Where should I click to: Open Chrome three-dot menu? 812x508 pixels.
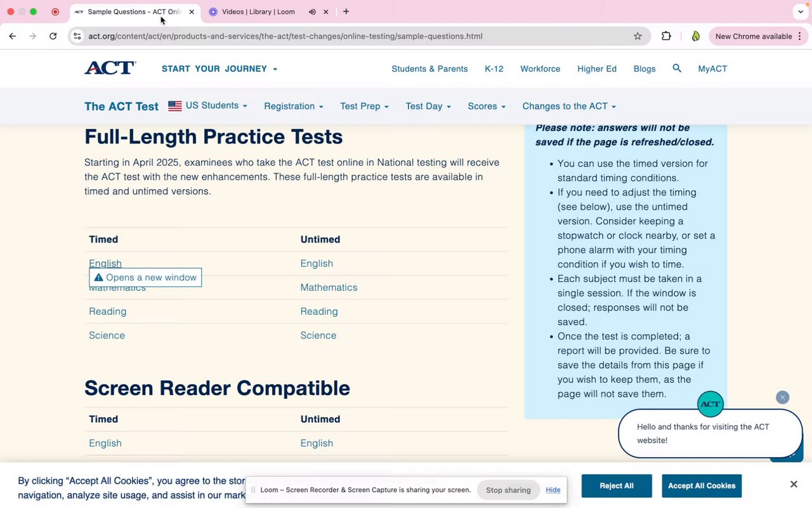(x=801, y=36)
